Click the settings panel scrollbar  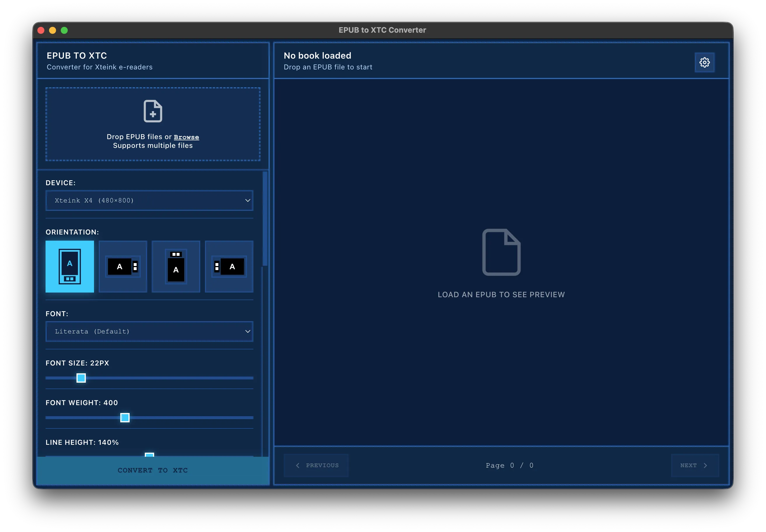tap(265, 219)
